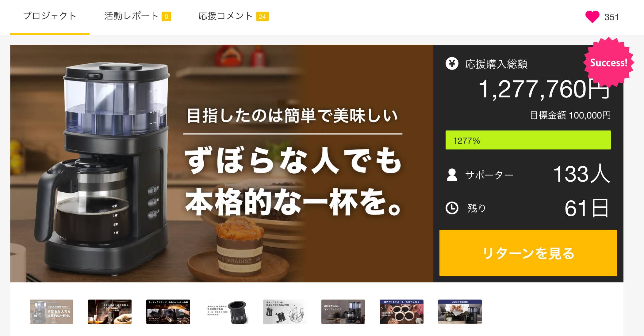Click the comment count badge 24

pyautogui.click(x=262, y=17)
